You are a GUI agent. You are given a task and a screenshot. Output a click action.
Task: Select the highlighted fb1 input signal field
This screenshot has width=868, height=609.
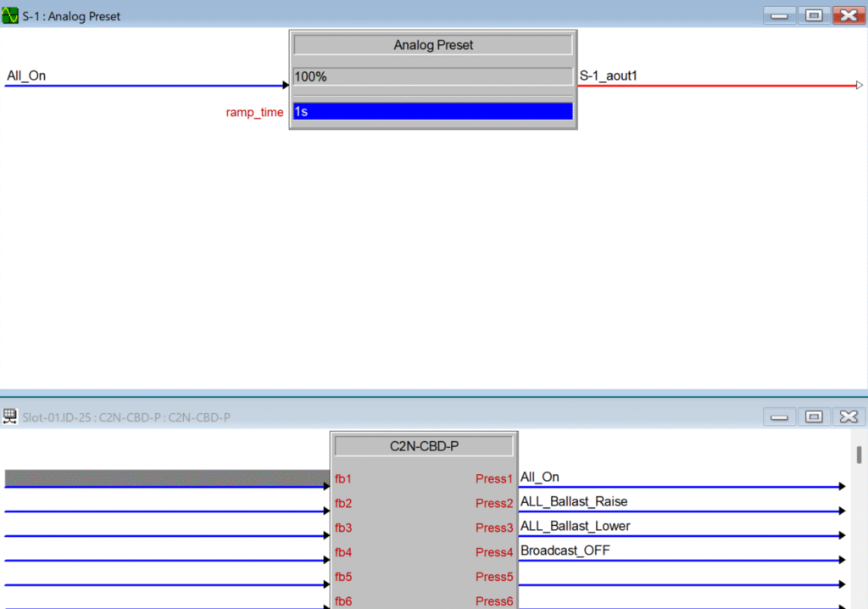point(166,478)
